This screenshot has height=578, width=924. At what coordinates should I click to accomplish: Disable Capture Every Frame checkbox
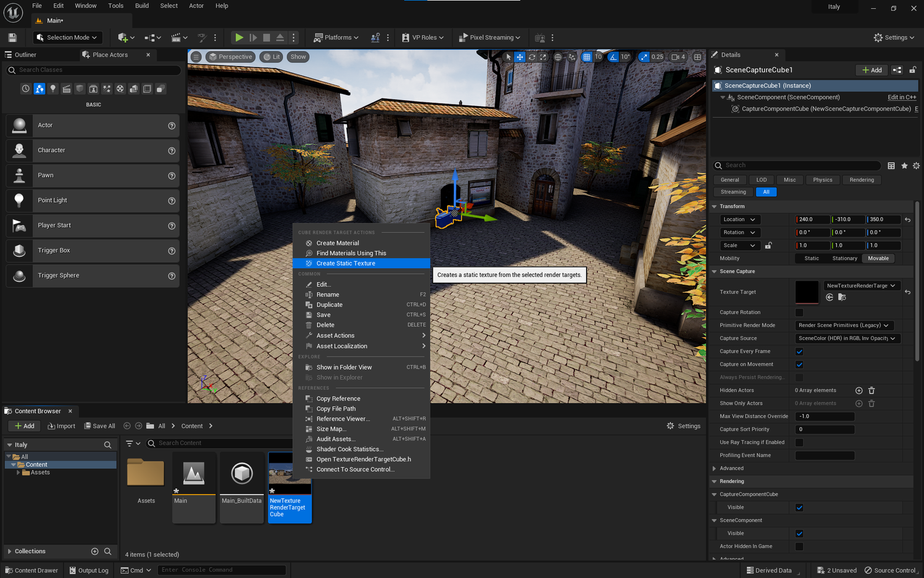click(799, 352)
